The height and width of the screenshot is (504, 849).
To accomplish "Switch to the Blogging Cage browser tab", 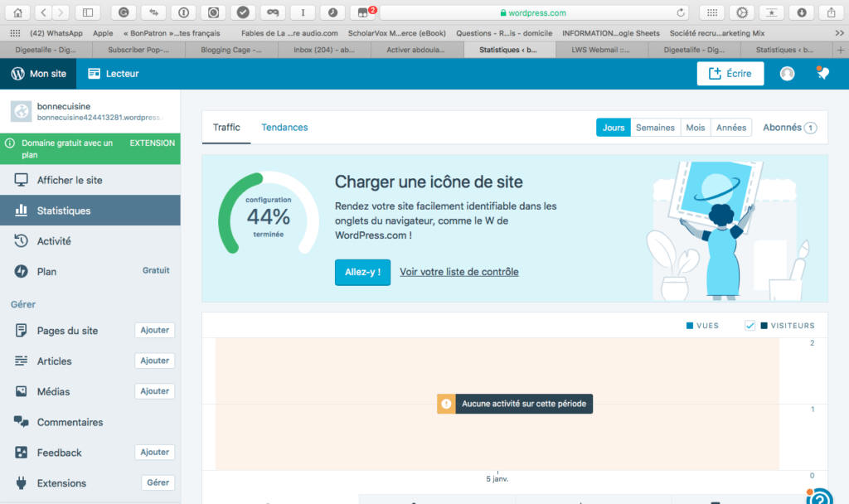I will (231, 50).
